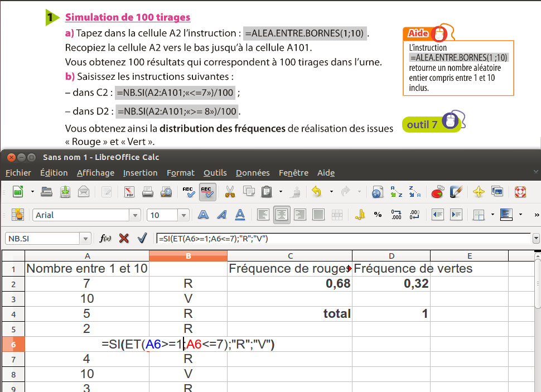
Task: Click the Save document icon
Action: [65, 192]
